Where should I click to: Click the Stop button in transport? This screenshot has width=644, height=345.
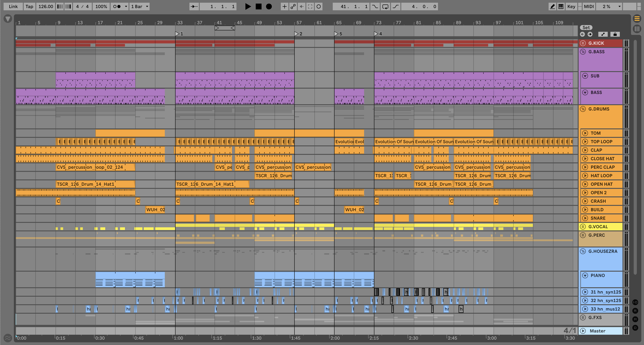tap(258, 6)
